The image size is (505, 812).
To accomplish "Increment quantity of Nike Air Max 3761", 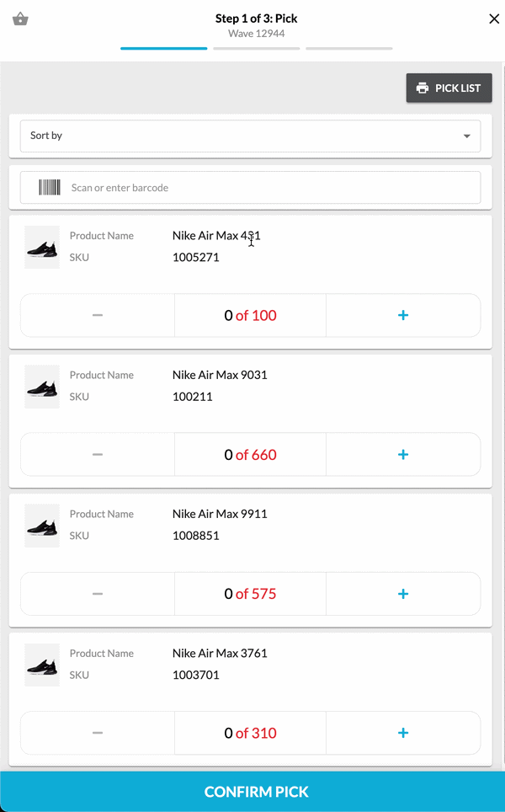I will click(402, 733).
